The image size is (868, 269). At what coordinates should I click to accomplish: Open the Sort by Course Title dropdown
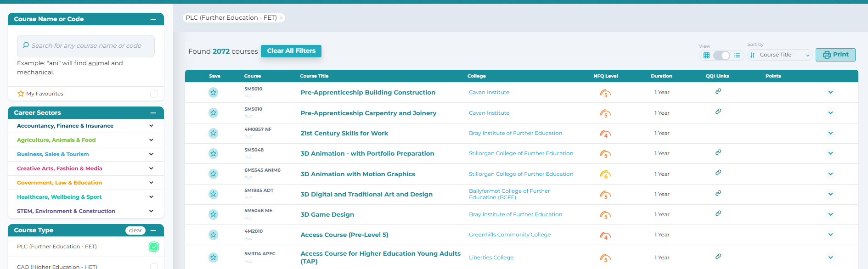coord(780,55)
